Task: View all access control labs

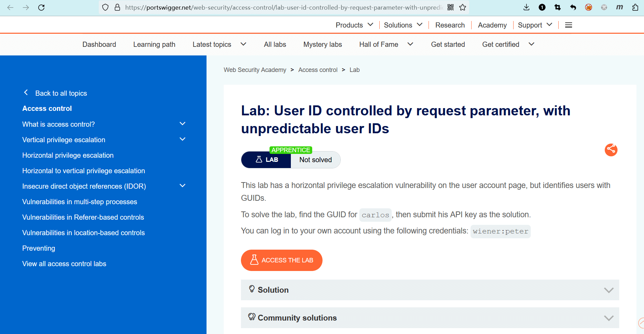Action: coord(64,264)
